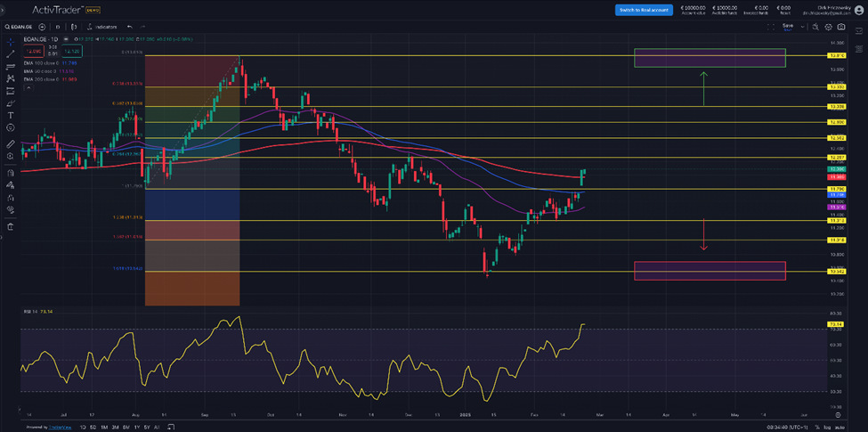Image resolution: width=868 pixels, height=432 pixels.
Task: Click Switch to Real account button
Action: tap(644, 10)
